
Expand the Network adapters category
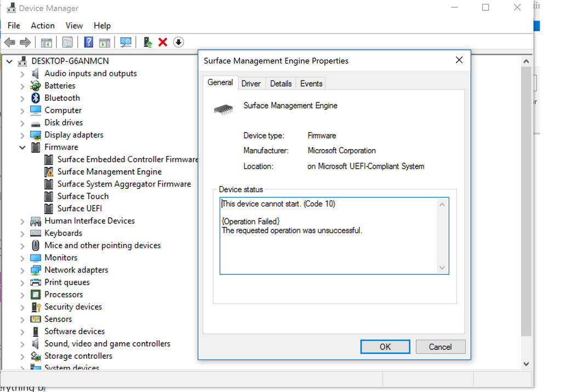22,270
